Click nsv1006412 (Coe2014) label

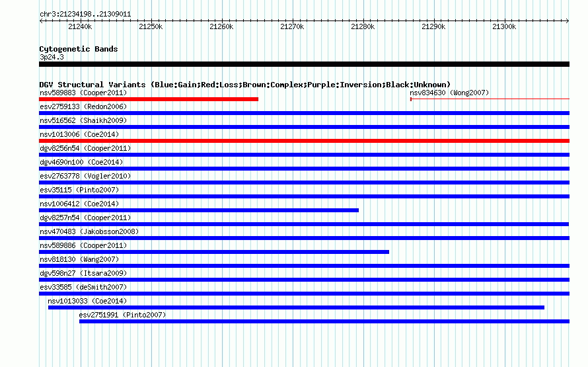[79, 204]
